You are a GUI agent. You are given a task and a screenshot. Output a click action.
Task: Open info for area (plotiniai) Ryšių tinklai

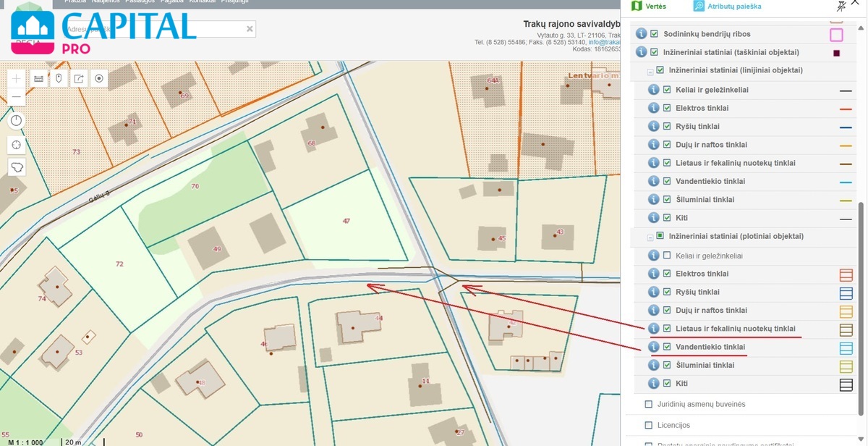coord(653,293)
